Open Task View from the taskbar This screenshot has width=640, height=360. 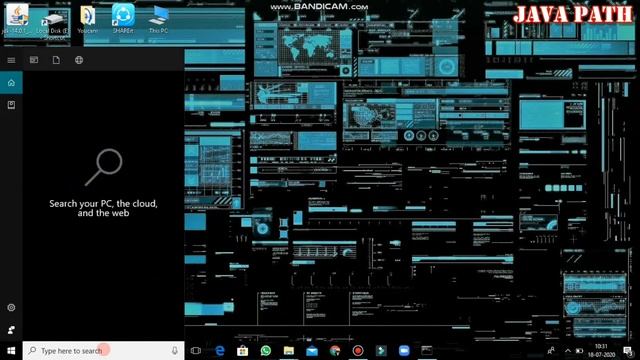(196, 351)
